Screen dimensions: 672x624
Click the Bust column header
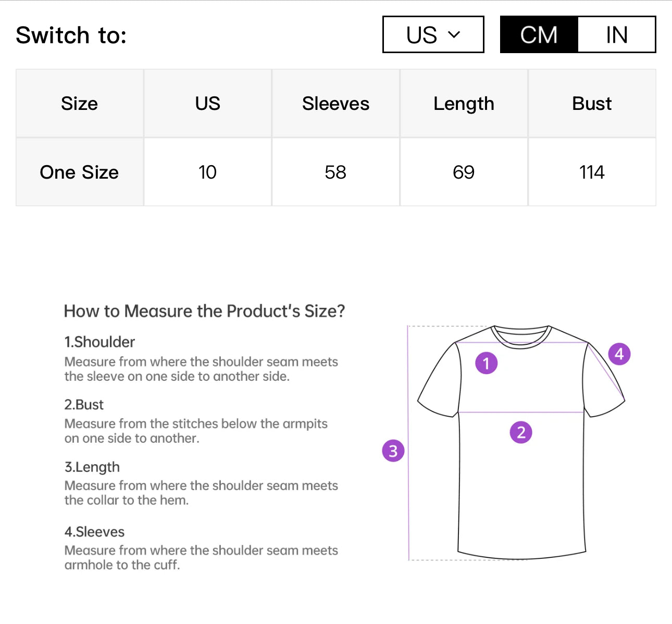[x=592, y=104]
